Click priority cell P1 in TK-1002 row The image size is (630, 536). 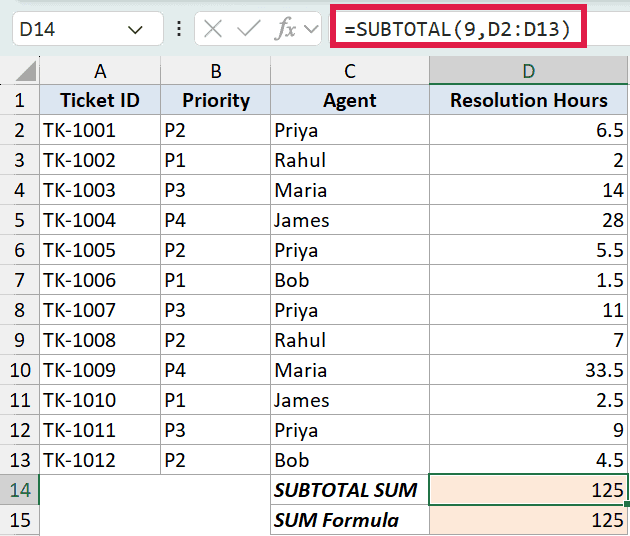tap(216, 160)
